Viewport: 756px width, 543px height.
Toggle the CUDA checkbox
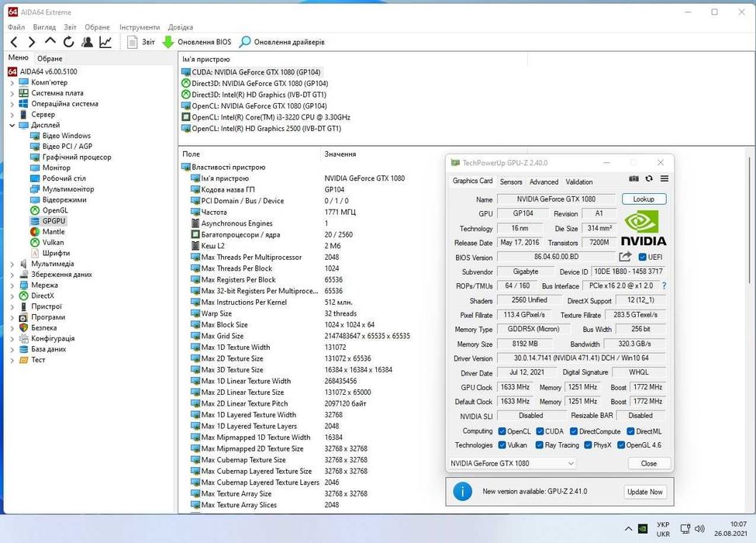(x=540, y=431)
